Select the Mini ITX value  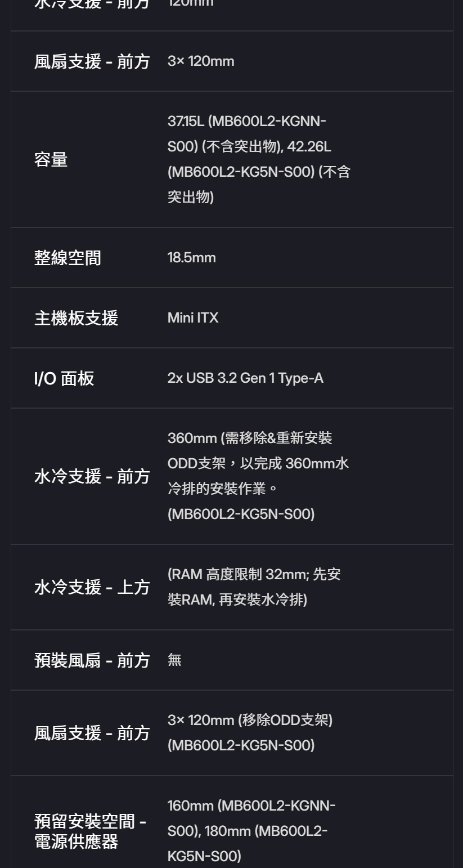pyautogui.click(x=192, y=318)
